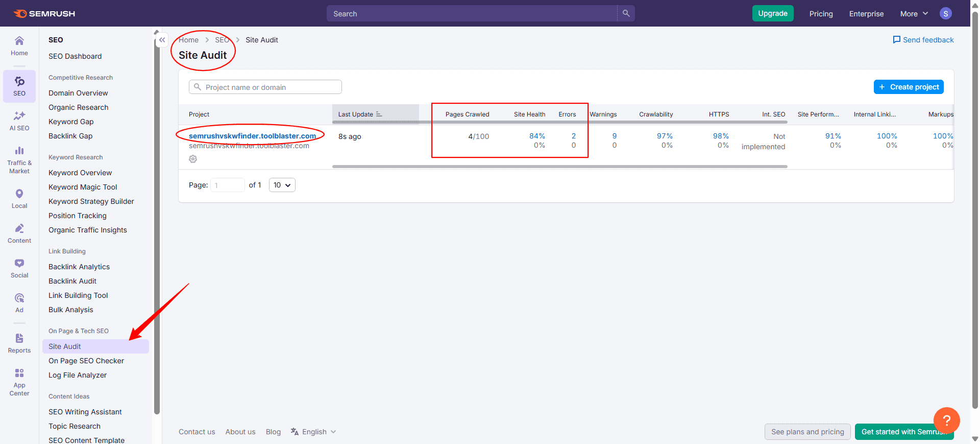The width and height of the screenshot is (980, 444).
Task: Open the help question-mark bubble
Action: tap(946, 420)
